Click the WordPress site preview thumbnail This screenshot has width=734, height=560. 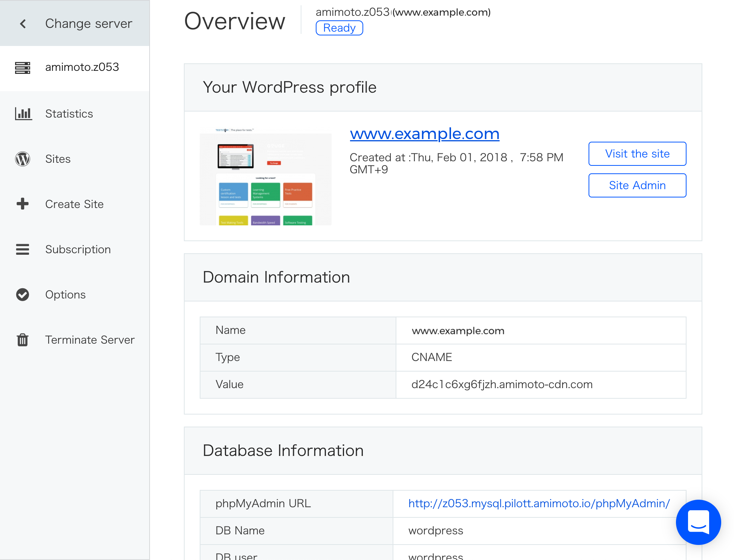click(x=266, y=176)
